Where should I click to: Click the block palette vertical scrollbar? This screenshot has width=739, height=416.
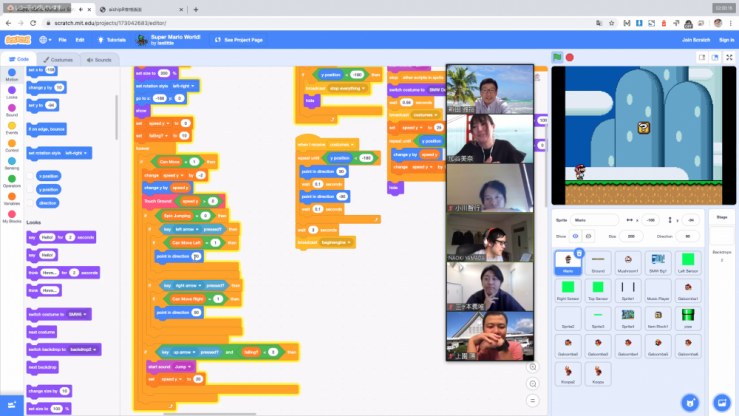(116, 118)
